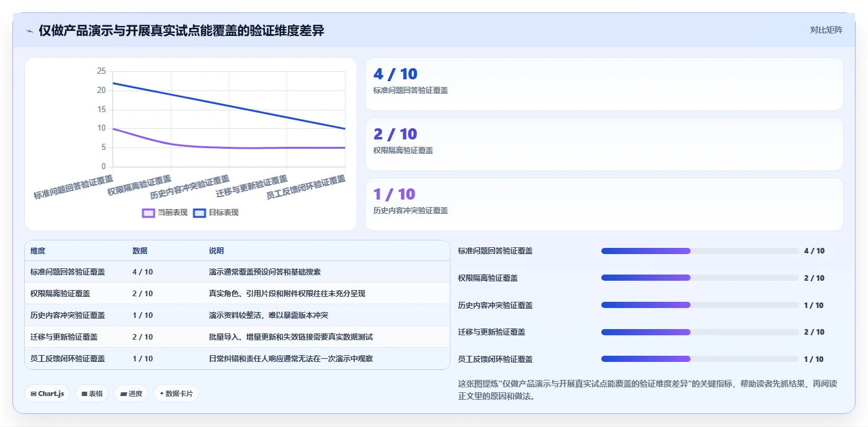Open the 1 / 10 历史内容冲突验证覆盖 stat card
This screenshot has width=868, height=427.
(604, 204)
